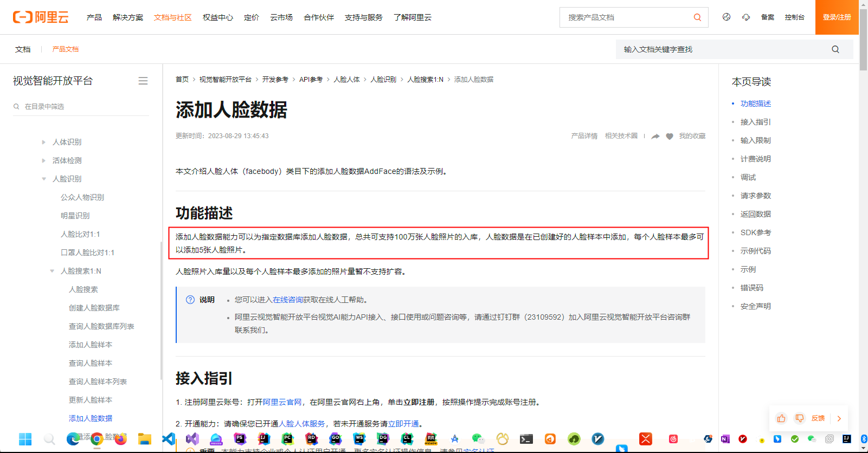Image resolution: width=868 pixels, height=453 pixels.
Task: Click the page vertical scrollbar thumb
Action: tap(863, 40)
